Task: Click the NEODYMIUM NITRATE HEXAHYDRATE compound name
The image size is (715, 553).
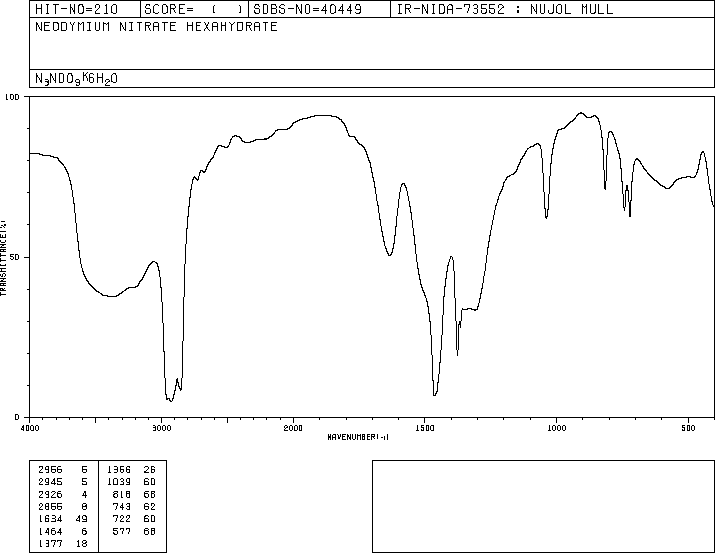Action: click(x=156, y=27)
